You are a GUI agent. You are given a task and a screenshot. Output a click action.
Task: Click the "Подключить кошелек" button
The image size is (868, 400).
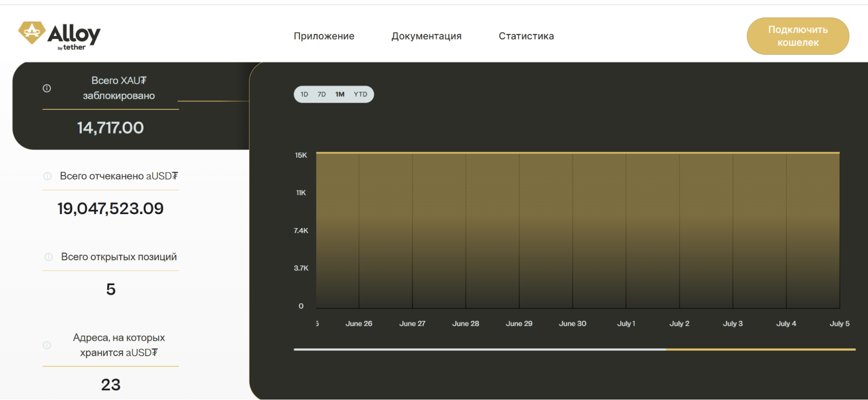coord(798,36)
